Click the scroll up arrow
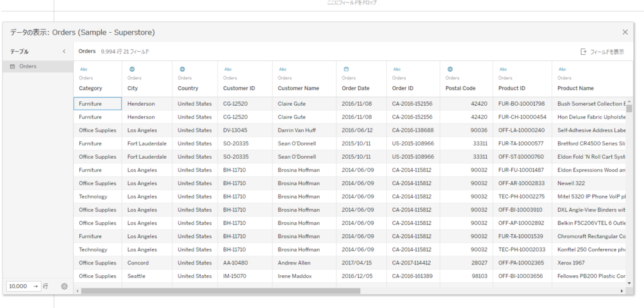The image size is (644, 308). coord(629,101)
